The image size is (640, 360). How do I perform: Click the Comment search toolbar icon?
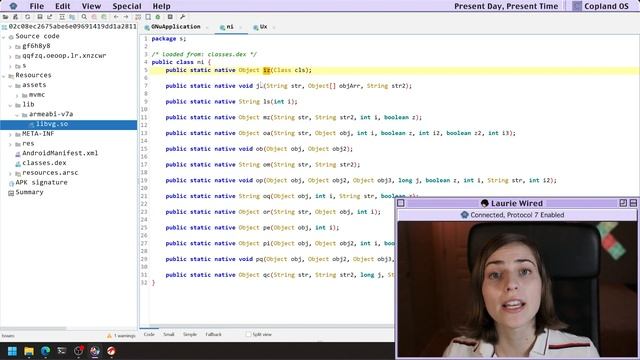point(104,17)
